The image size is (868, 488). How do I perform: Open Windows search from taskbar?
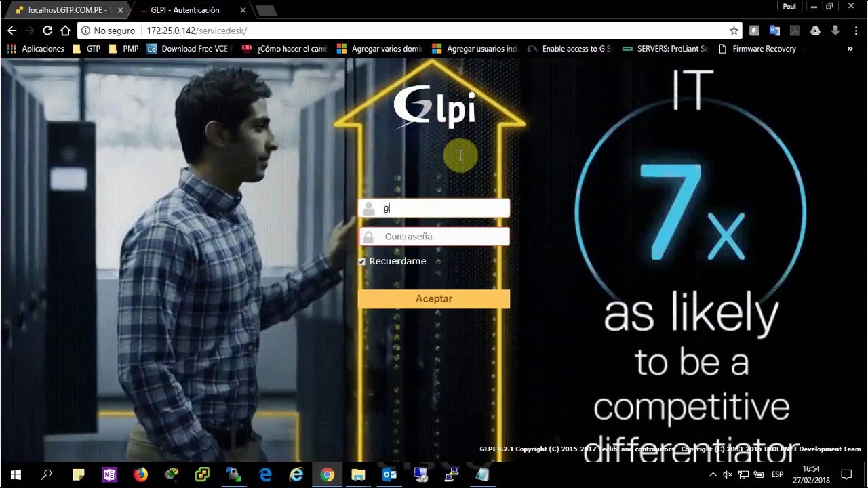[x=47, y=474]
